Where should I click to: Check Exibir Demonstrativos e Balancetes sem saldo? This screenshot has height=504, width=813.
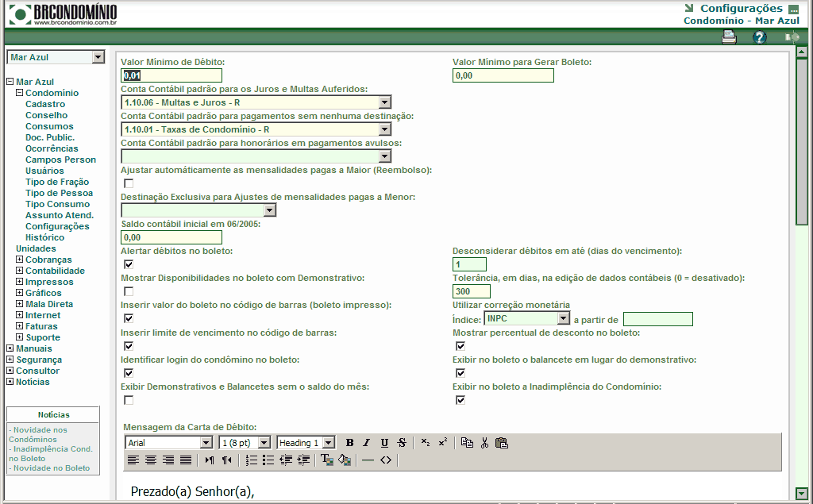point(129,400)
